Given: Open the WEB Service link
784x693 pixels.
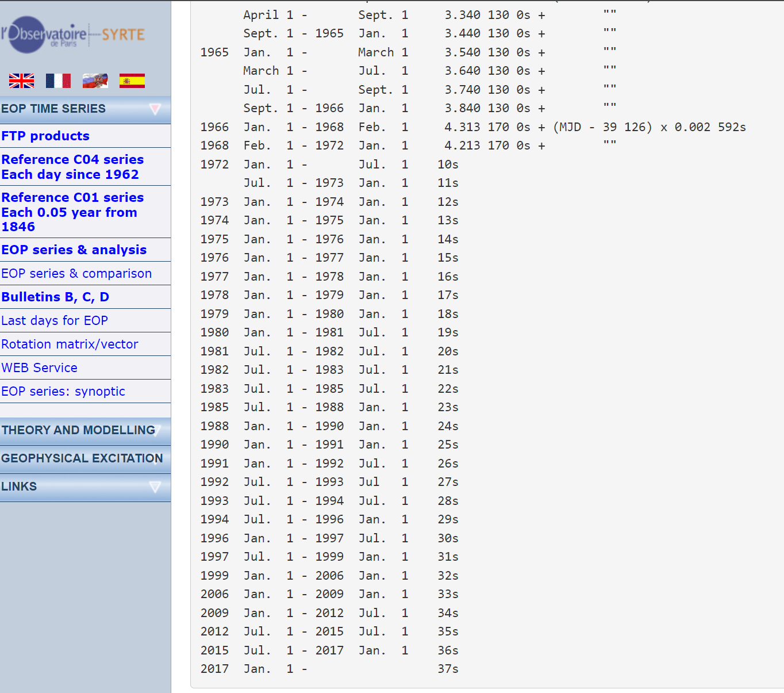Looking at the screenshot, I should [39, 367].
